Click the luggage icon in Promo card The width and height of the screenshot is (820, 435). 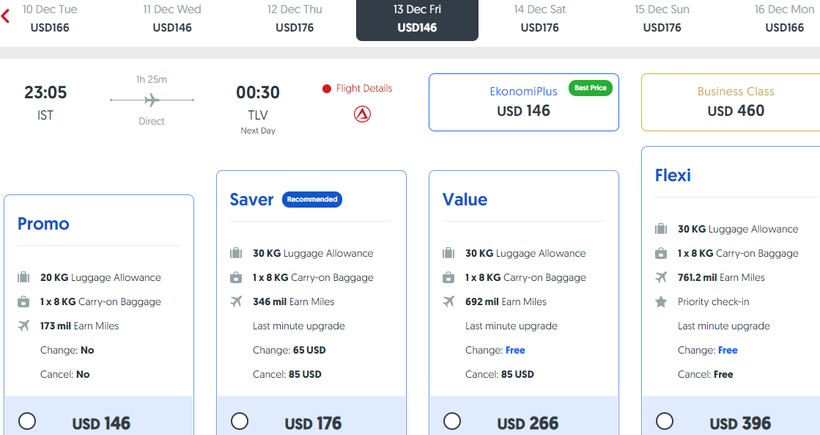pyautogui.click(x=24, y=277)
